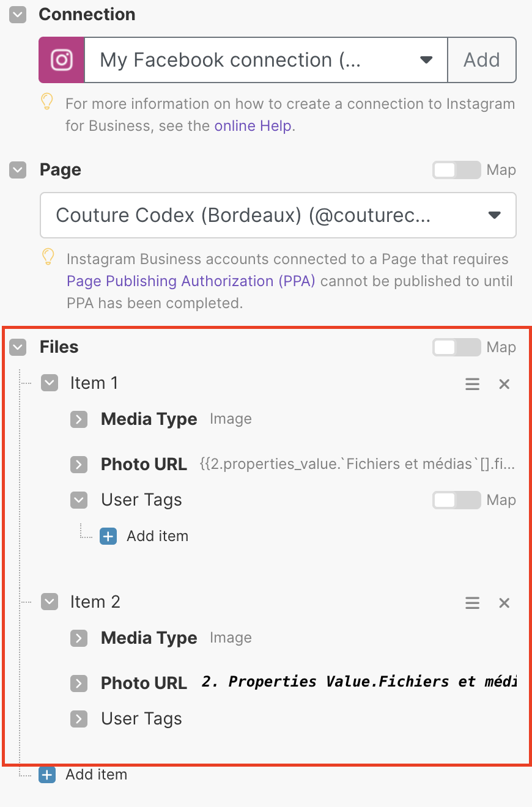Viewport: 532px width, 807px height.
Task: Open the online Help link
Action: [253, 126]
